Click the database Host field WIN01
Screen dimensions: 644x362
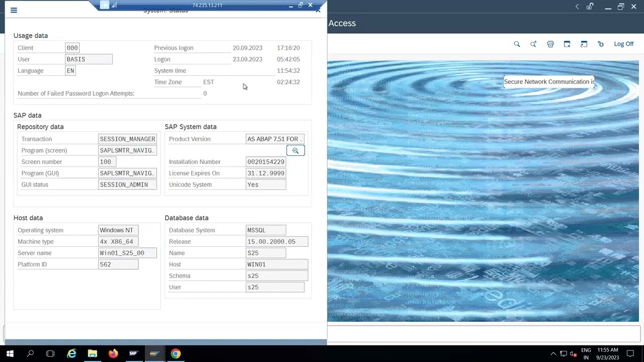pyautogui.click(x=277, y=264)
